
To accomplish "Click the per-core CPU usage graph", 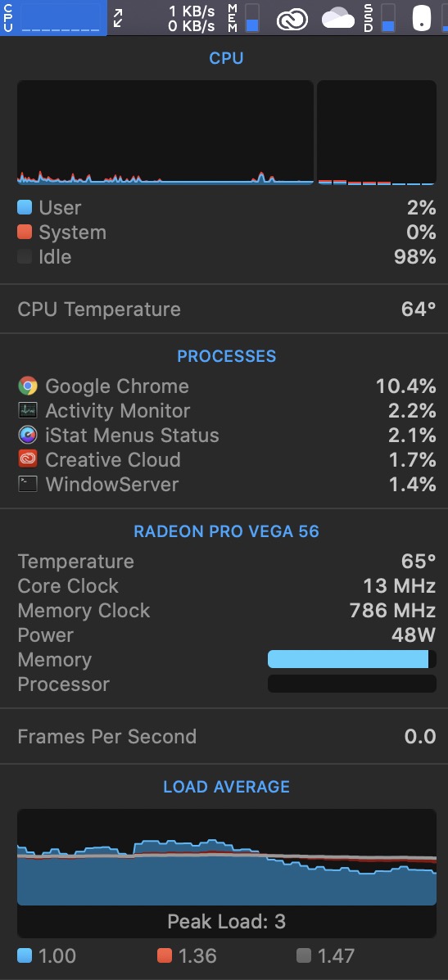I will click(377, 133).
